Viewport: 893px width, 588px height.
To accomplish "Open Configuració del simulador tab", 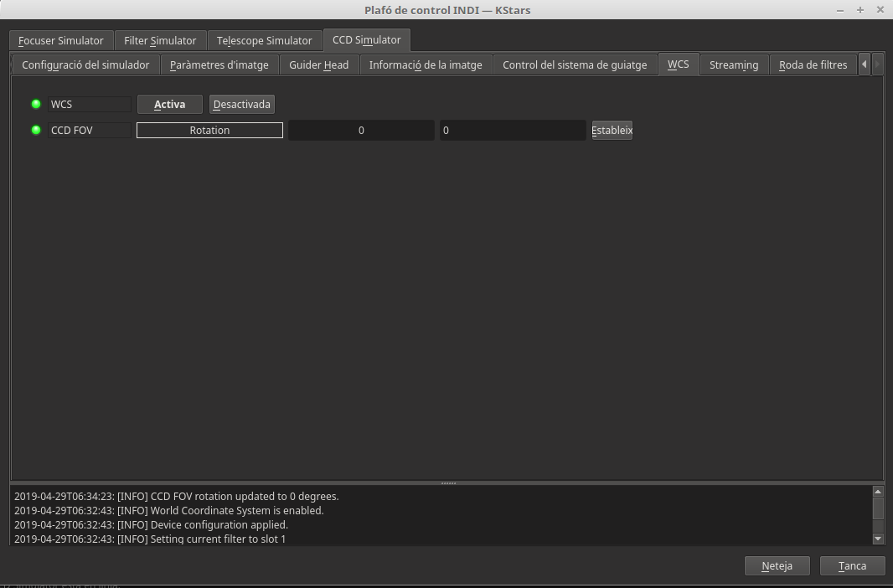I will [85, 64].
